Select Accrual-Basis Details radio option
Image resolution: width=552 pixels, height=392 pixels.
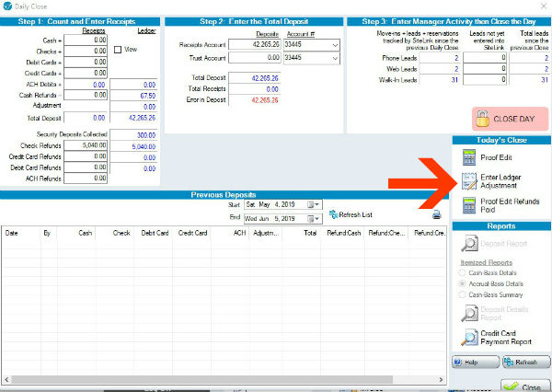[x=462, y=283]
